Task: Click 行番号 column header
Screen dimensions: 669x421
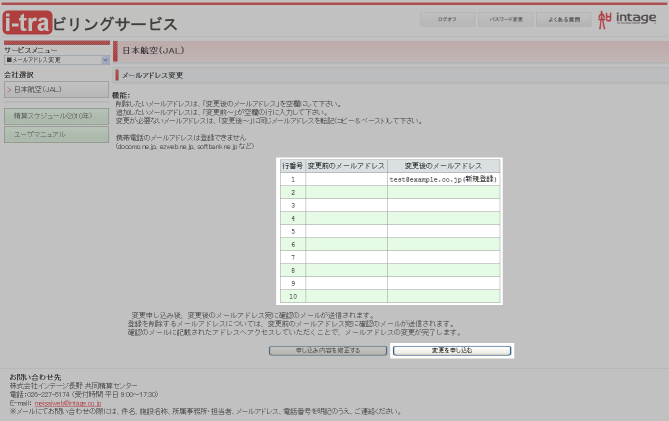Action: click(293, 165)
